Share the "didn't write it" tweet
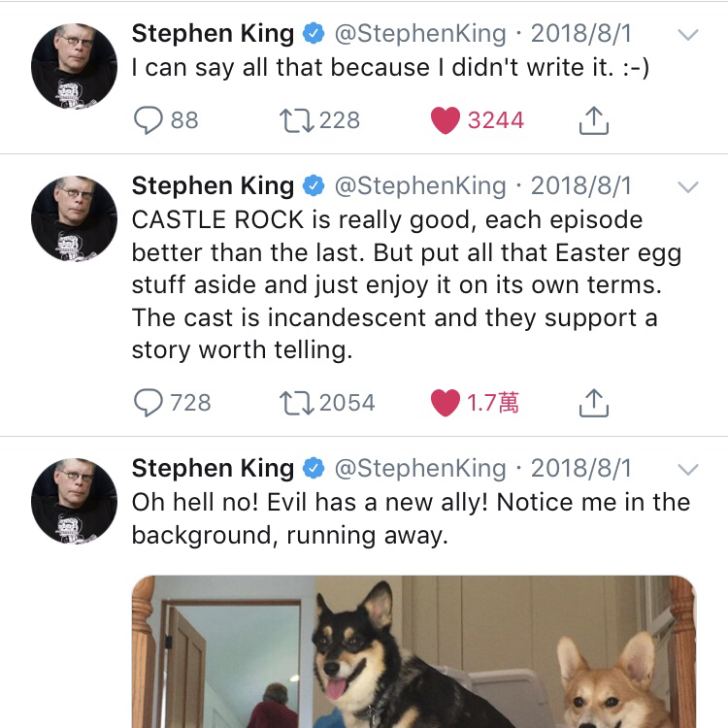Screen dimensions: 728x728 coord(593,120)
